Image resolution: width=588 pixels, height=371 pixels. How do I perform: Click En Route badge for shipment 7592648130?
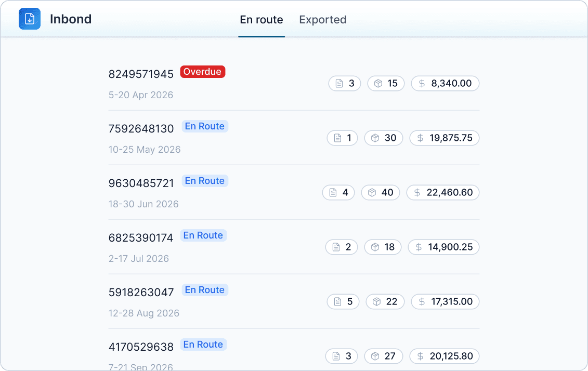tap(204, 126)
